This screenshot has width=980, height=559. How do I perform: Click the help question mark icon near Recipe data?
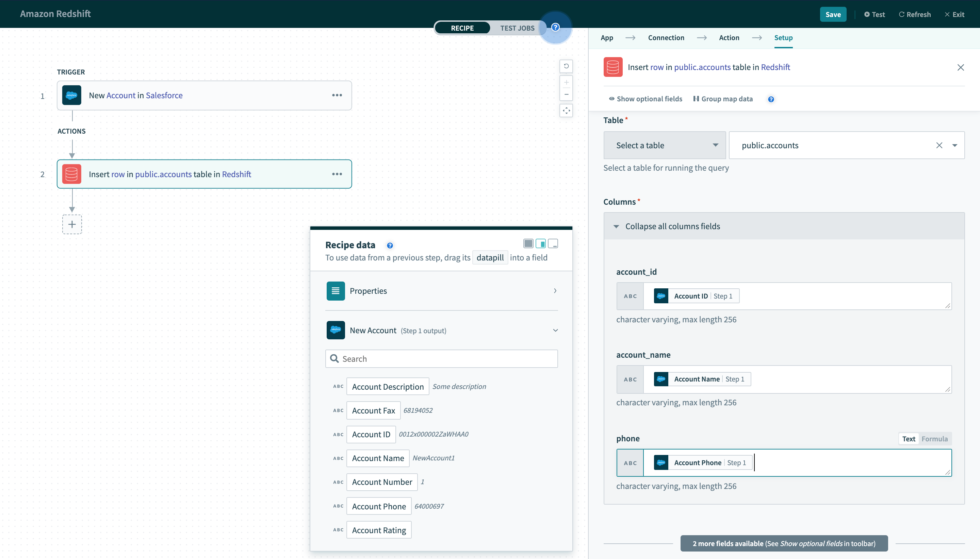click(389, 244)
